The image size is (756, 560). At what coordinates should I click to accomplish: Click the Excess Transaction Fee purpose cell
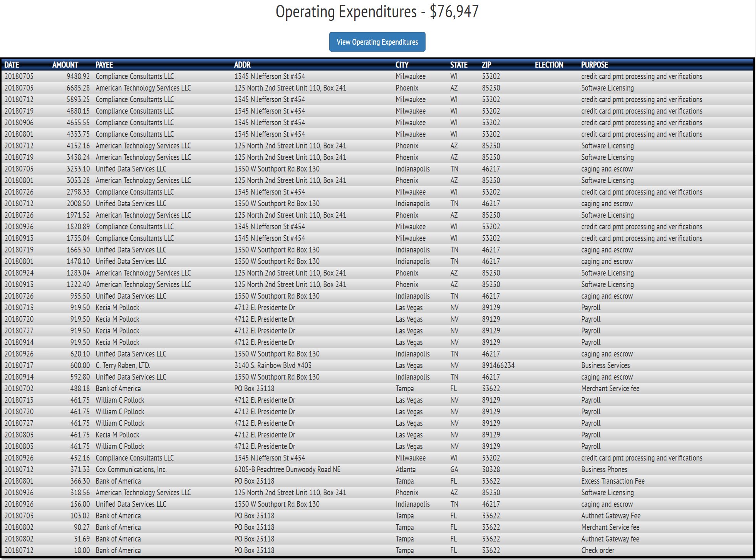613,481
